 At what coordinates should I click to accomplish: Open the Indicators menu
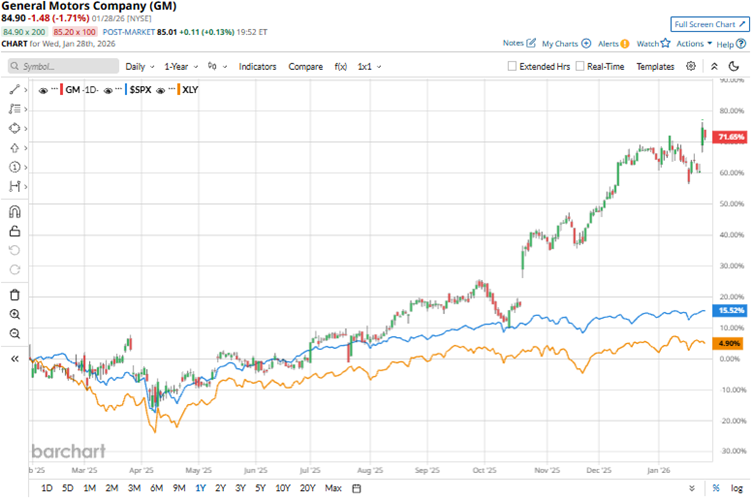point(258,66)
